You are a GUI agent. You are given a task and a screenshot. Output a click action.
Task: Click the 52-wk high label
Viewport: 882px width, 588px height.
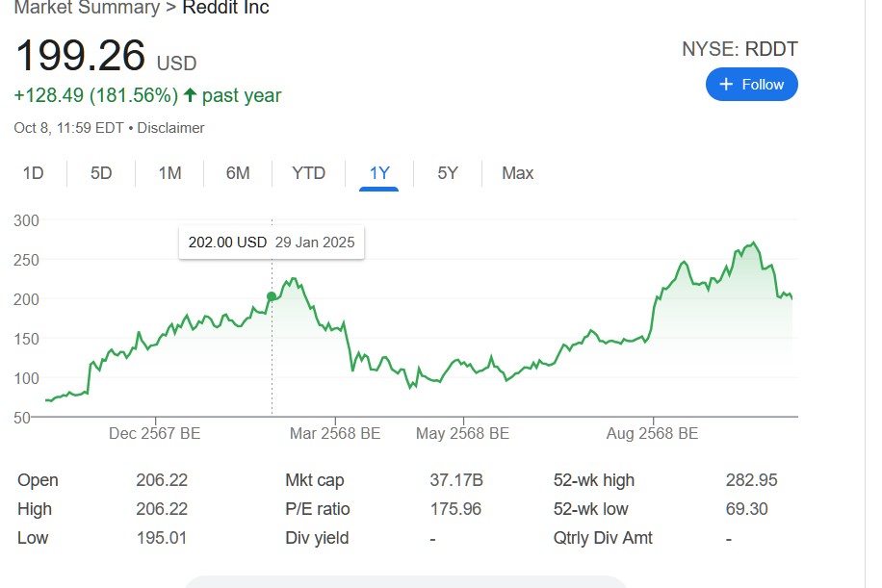[594, 480]
